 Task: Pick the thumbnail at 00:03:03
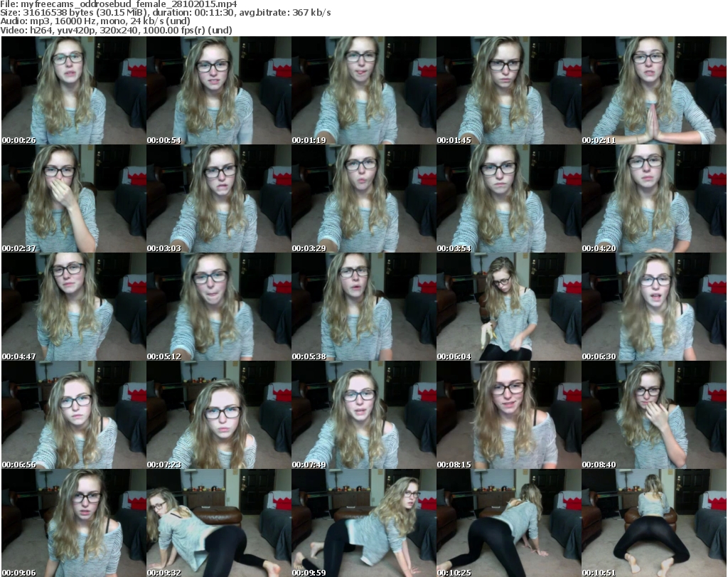pyautogui.click(x=219, y=198)
